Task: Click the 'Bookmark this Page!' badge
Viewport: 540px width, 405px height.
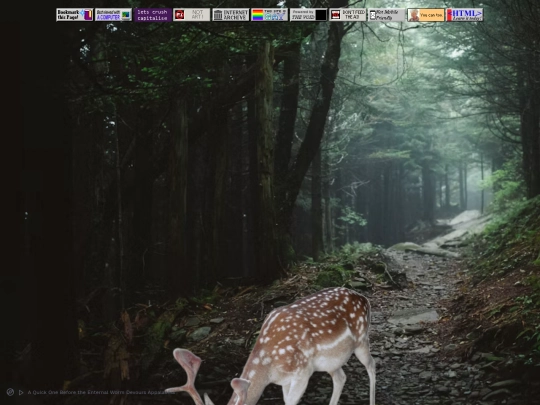Action: coord(74,15)
